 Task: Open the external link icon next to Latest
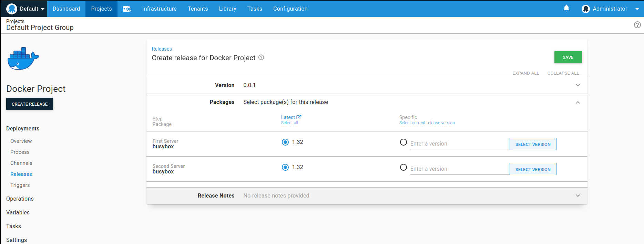(x=299, y=117)
